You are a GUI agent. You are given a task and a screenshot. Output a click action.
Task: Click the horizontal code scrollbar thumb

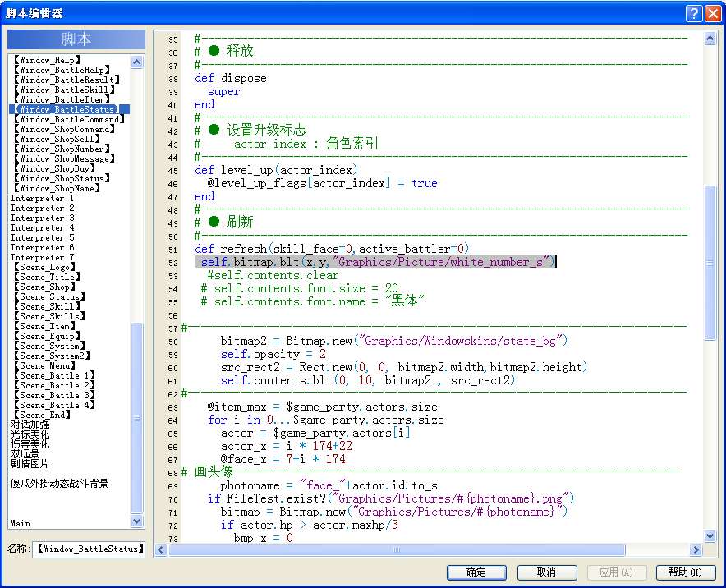pyautogui.click(x=397, y=549)
